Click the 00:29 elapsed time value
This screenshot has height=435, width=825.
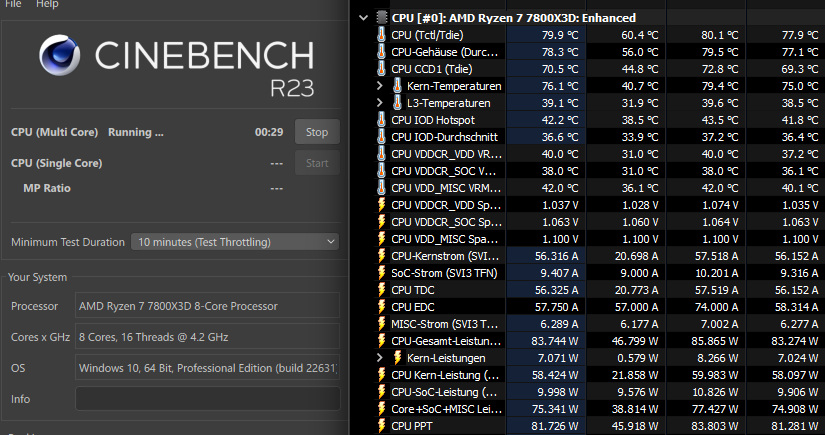269,132
